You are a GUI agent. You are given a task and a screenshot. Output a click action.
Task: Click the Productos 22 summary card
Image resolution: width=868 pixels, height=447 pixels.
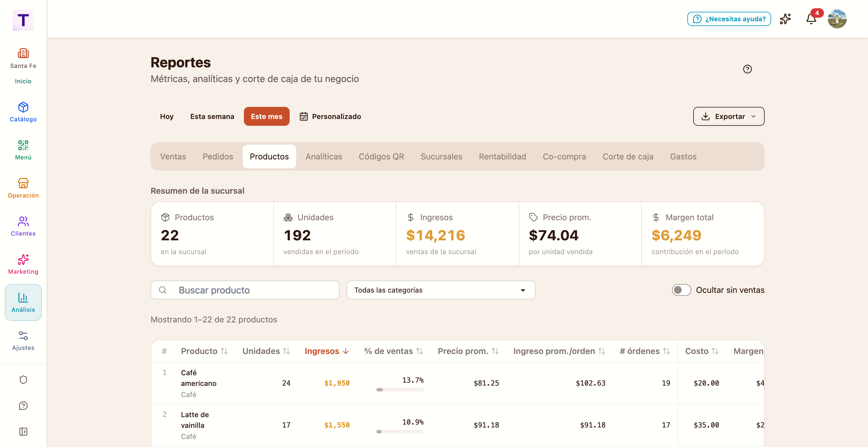pyautogui.click(x=212, y=234)
